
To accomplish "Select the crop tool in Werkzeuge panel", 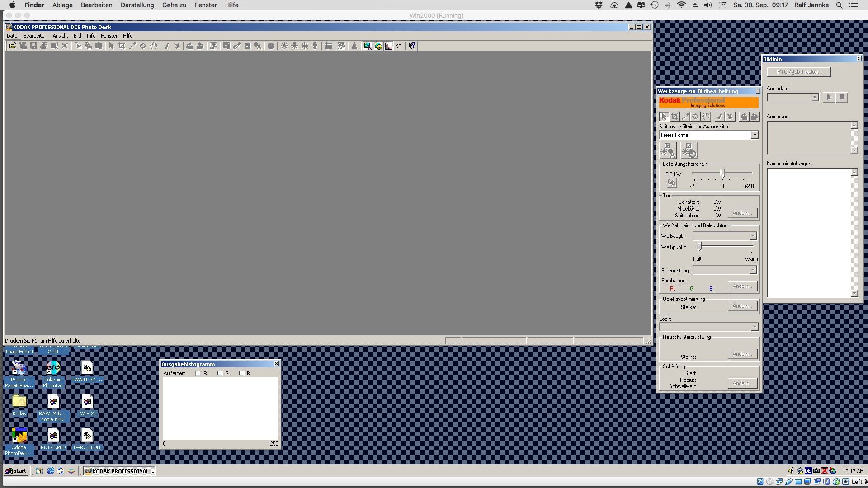I will [675, 117].
